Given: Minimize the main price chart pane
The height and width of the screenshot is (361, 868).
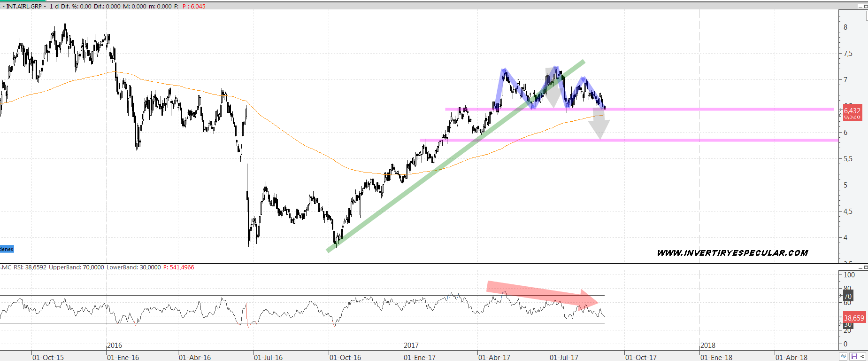Looking at the screenshot, I should [x=860, y=7].
